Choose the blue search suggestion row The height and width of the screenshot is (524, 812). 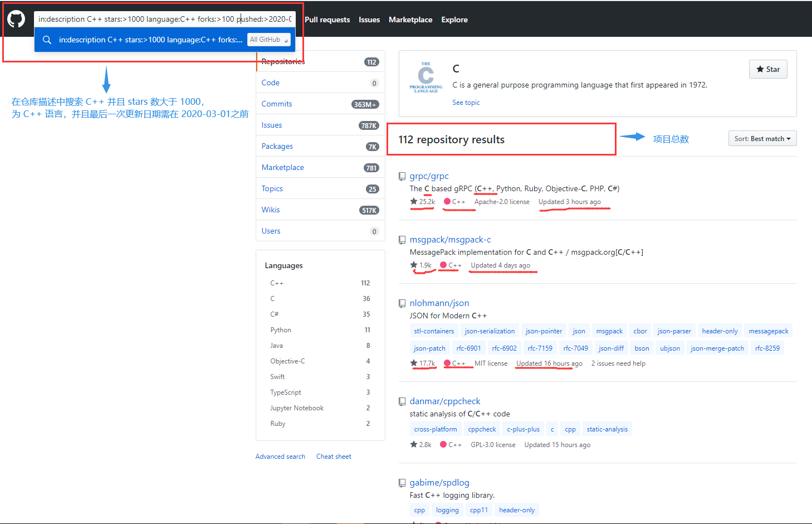[x=165, y=40]
